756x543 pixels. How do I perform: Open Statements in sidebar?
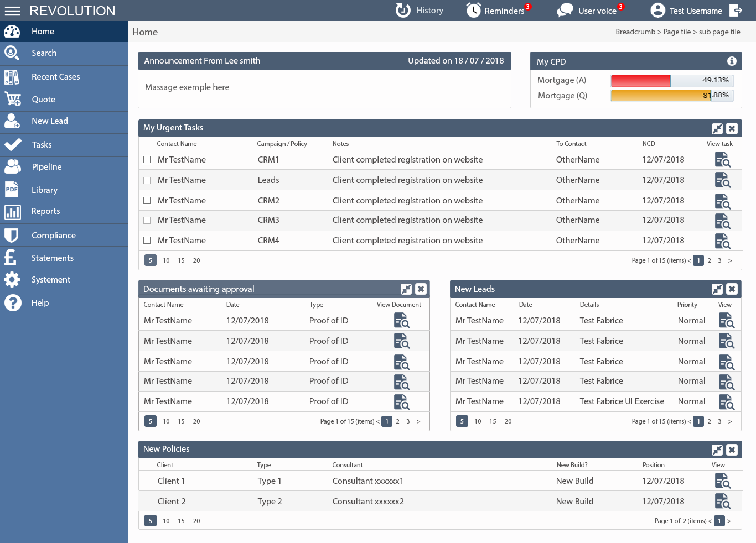tap(64, 258)
